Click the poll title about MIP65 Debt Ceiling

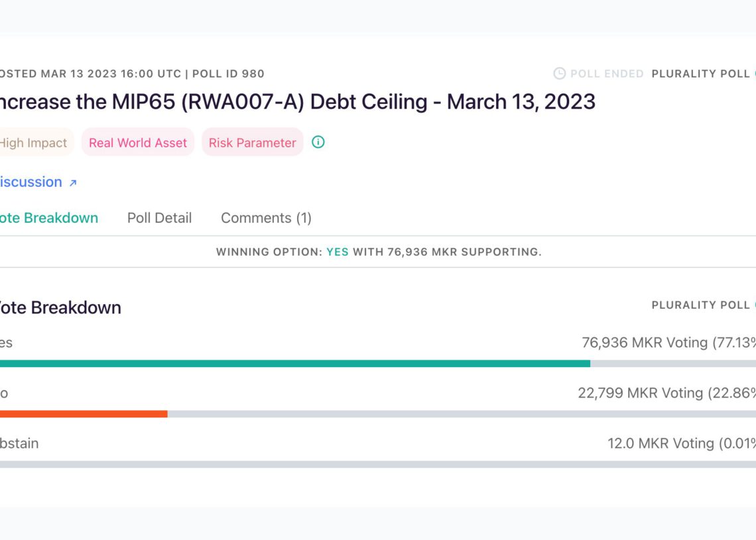(296, 102)
